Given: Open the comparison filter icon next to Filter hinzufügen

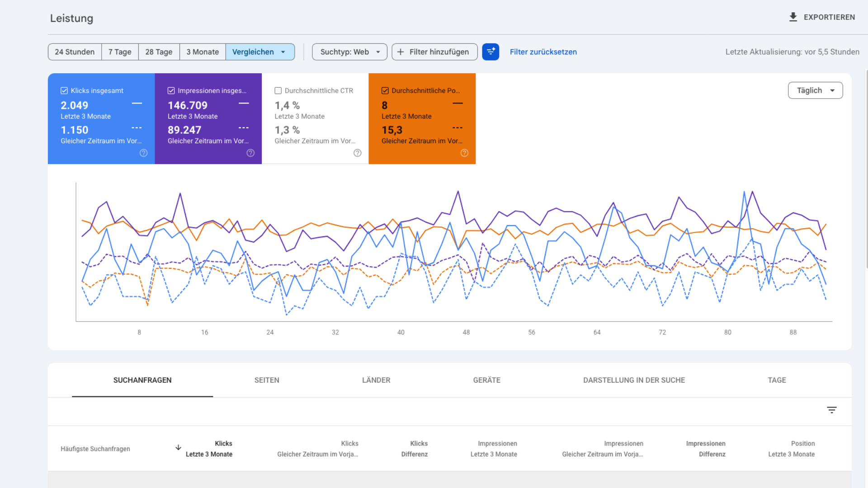Looking at the screenshot, I should pos(491,52).
